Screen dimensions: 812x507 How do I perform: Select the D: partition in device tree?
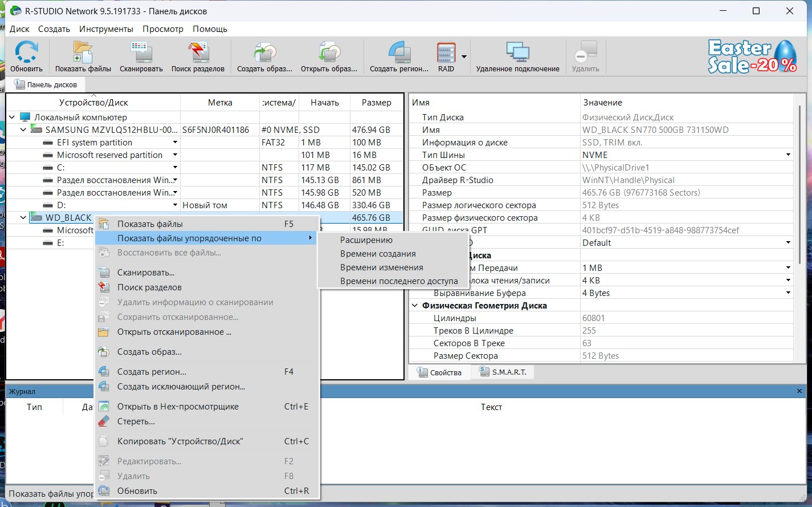pos(62,205)
